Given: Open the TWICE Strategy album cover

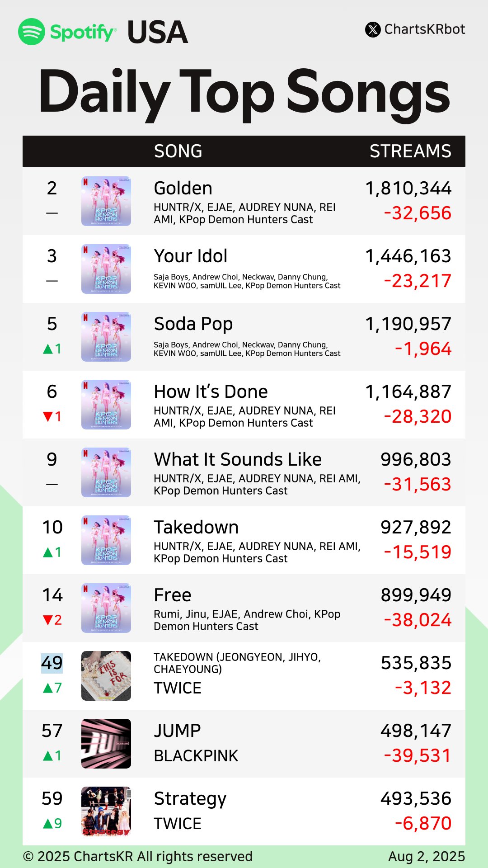Looking at the screenshot, I should [106, 811].
